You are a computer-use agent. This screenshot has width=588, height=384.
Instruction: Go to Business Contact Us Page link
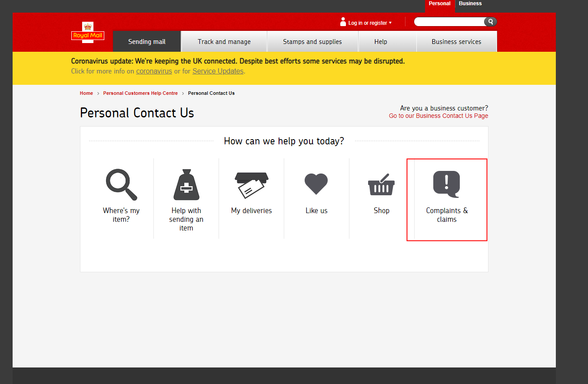click(438, 116)
